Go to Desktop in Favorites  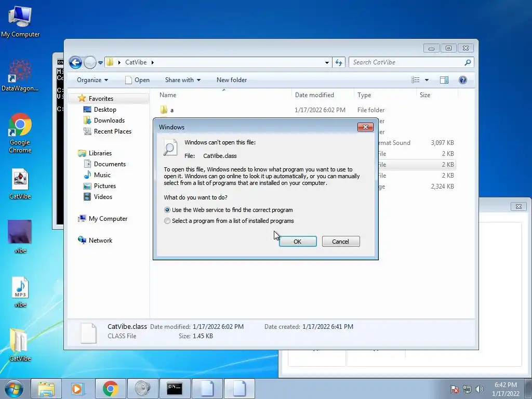tap(105, 110)
